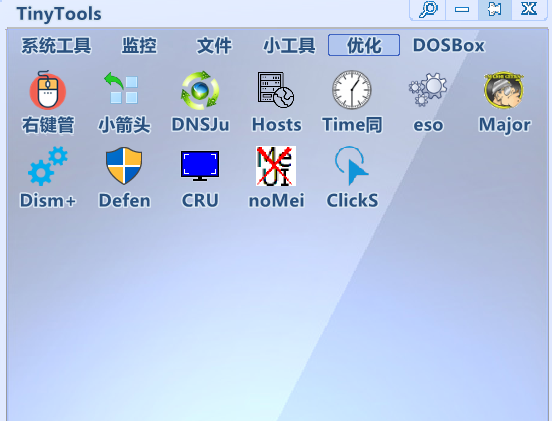Open the eso gears icon
The width and height of the screenshot is (552, 421).
click(x=428, y=89)
